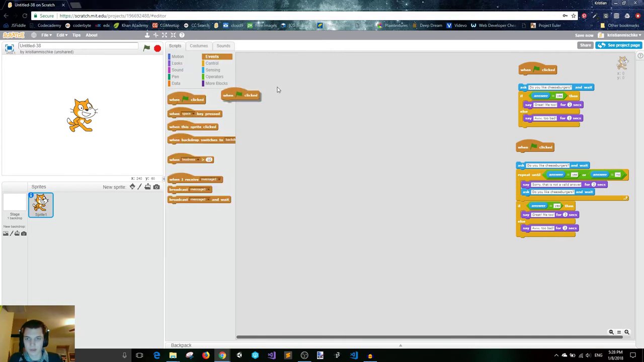This screenshot has height=362, width=644.
Task: Click the project title field Untitled-38
Action: coord(78,46)
